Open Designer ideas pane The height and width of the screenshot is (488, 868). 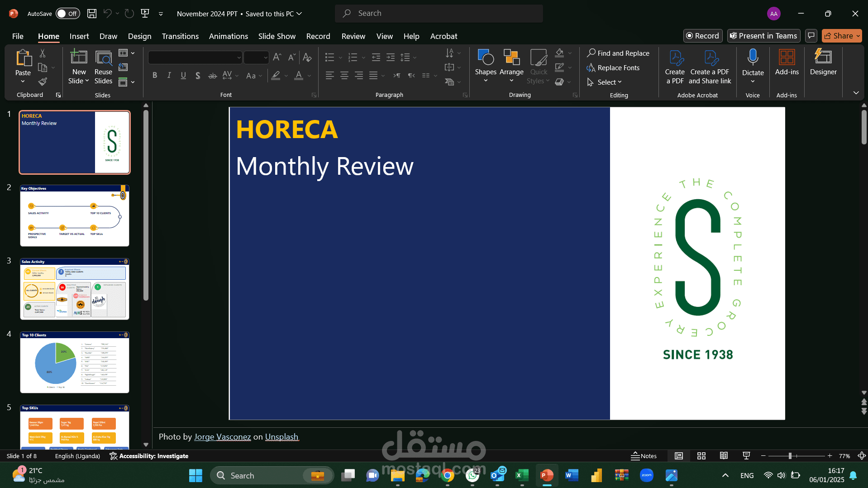click(x=823, y=62)
